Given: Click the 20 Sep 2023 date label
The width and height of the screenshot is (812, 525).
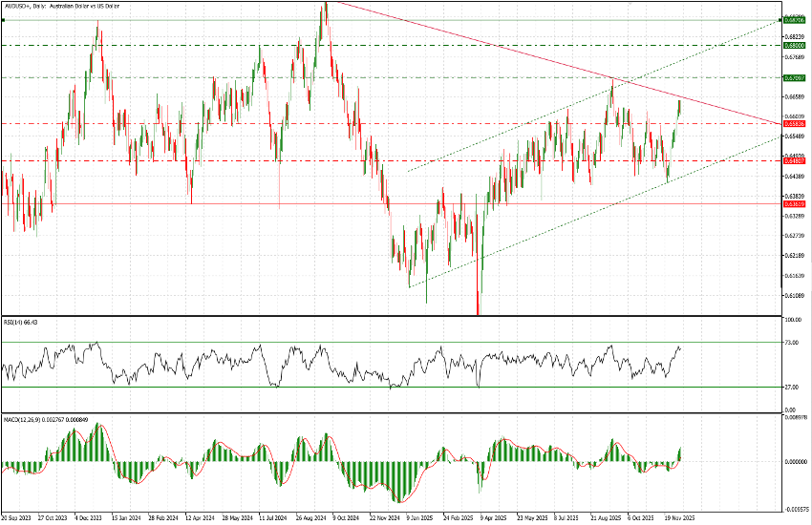Looking at the screenshot, I should pos(18,518).
